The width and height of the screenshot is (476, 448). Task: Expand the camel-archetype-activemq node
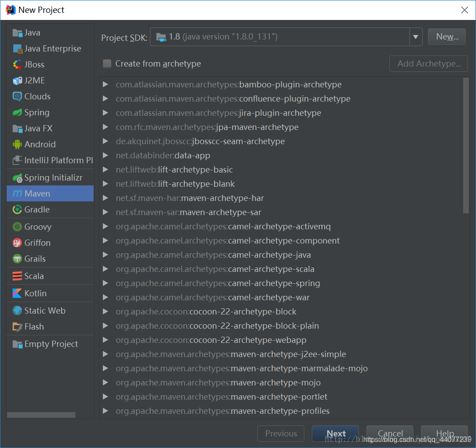click(105, 226)
